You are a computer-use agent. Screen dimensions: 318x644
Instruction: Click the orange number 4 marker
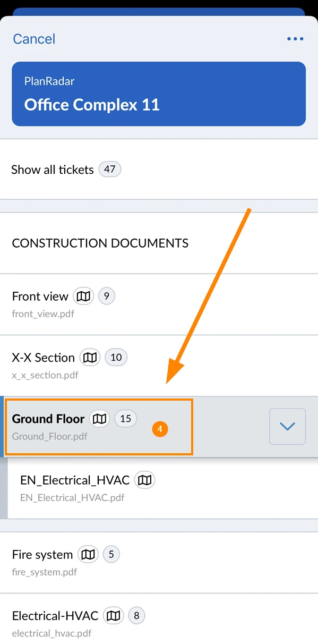[159, 429]
